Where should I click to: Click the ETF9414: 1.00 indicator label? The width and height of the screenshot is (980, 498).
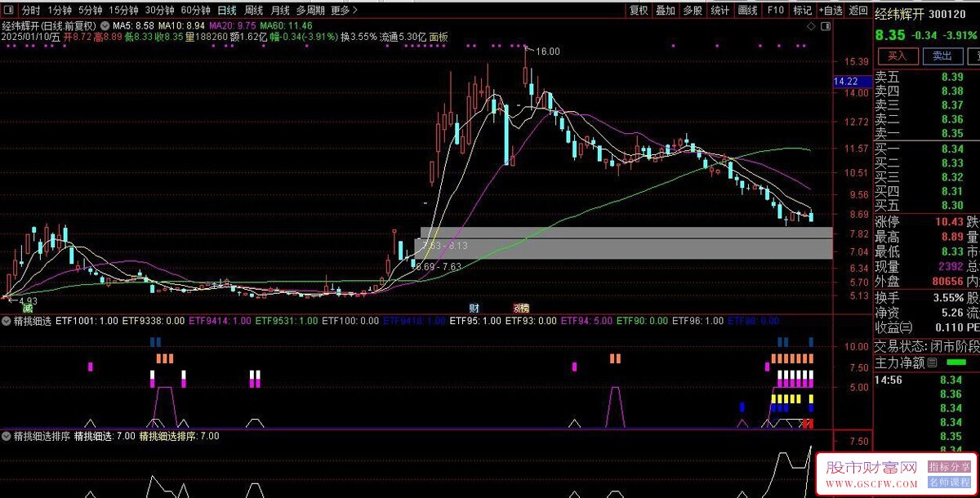point(220,322)
